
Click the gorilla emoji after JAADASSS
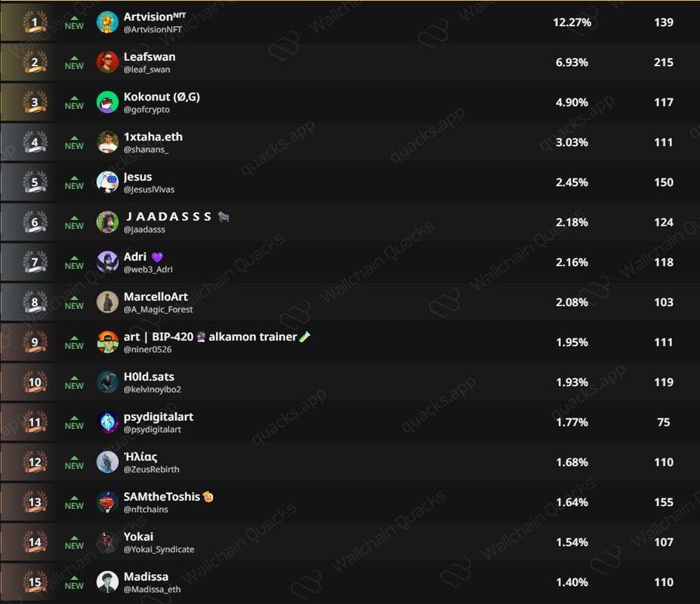[x=224, y=217]
